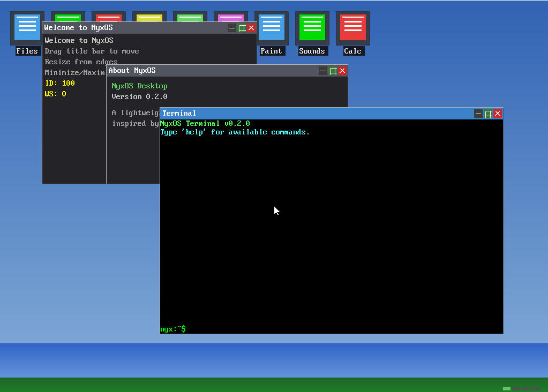Click the yellow desktop icon behind Welcome window
This screenshot has height=392, width=548.
click(x=149, y=17)
